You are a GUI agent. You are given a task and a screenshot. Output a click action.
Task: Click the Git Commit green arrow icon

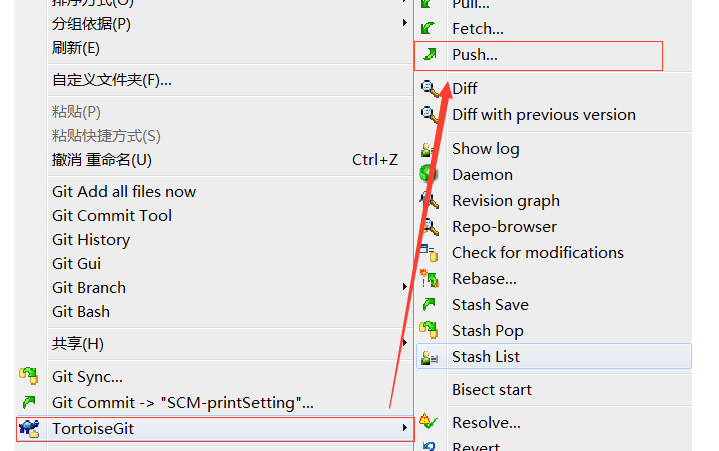(29, 402)
